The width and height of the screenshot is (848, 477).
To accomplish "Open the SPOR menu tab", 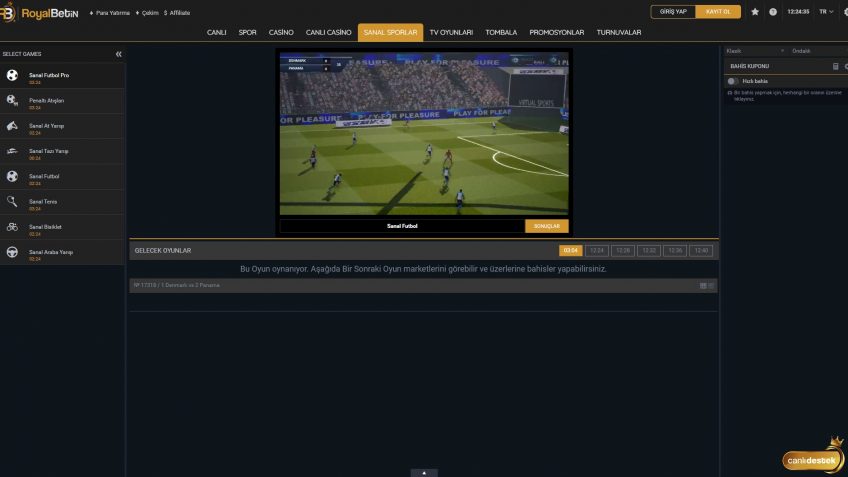I will [x=248, y=32].
